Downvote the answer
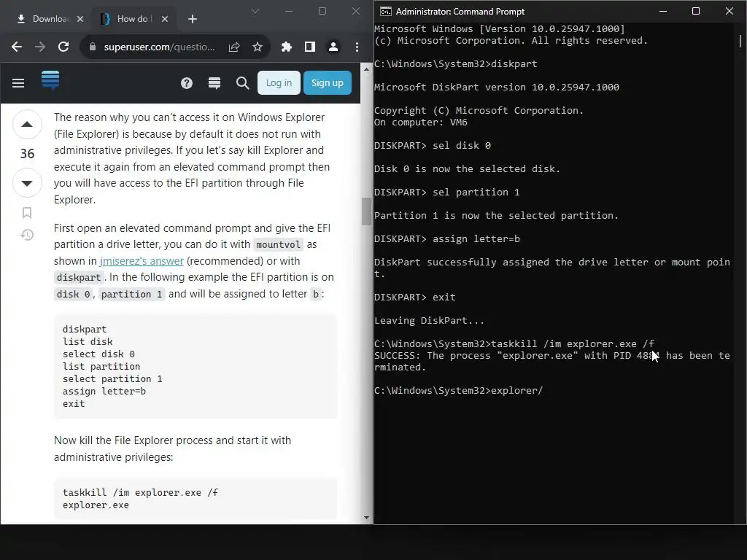Image resolution: width=747 pixels, height=560 pixels. pos(27,183)
